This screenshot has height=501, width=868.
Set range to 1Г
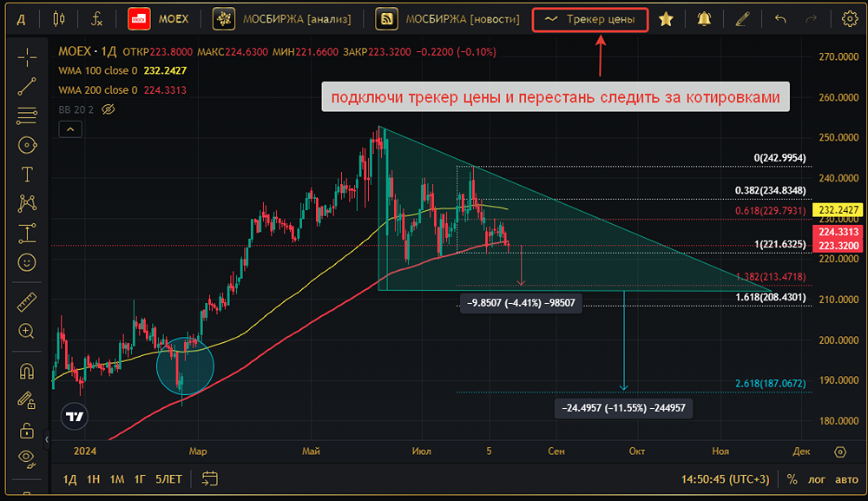[x=140, y=479]
